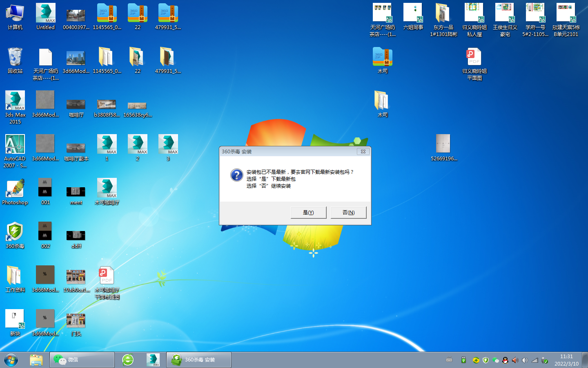Open the 360杀毒 desktop shortcut
The image size is (588, 368).
coord(15,232)
